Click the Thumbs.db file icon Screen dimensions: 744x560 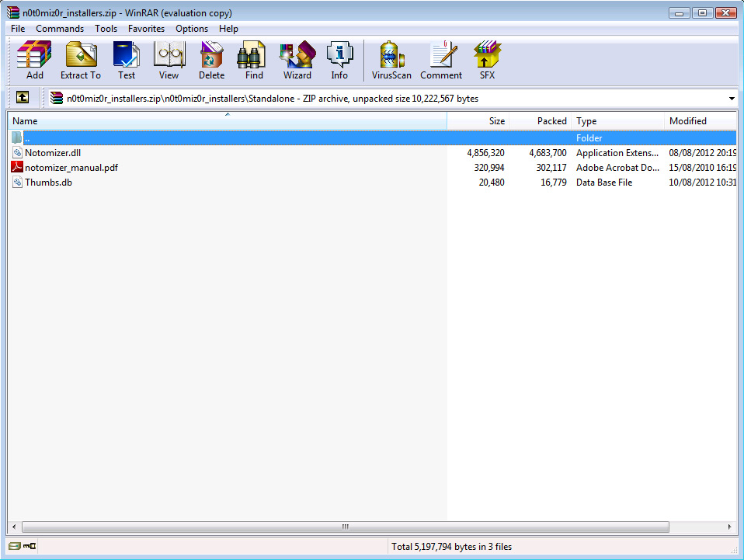point(18,183)
